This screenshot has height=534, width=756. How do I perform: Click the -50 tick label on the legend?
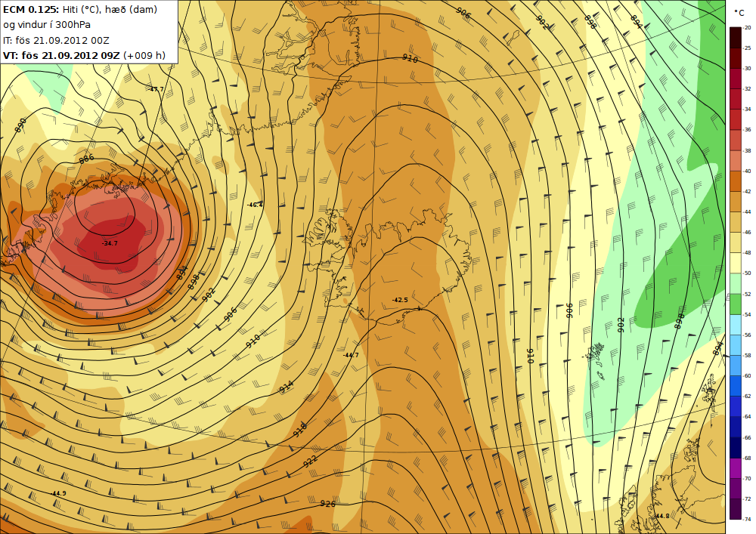(748, 273)
